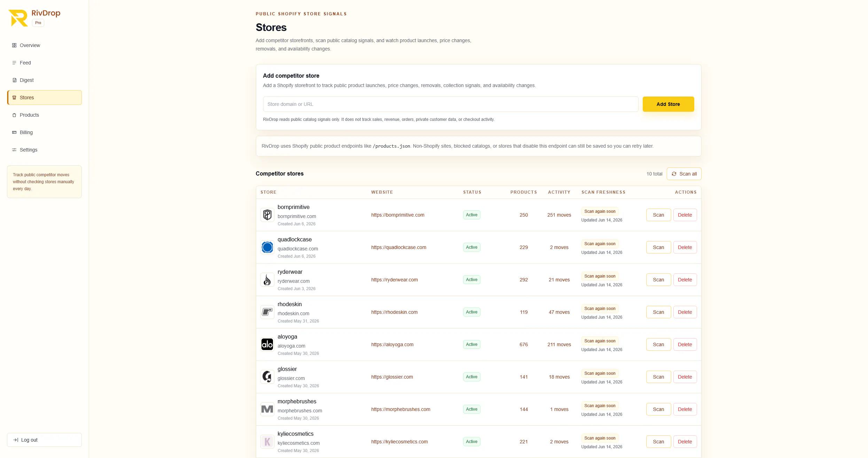Delete the aloyoga store
The width and height of the screenshot is (868, 458).
(x=685, y=344)
